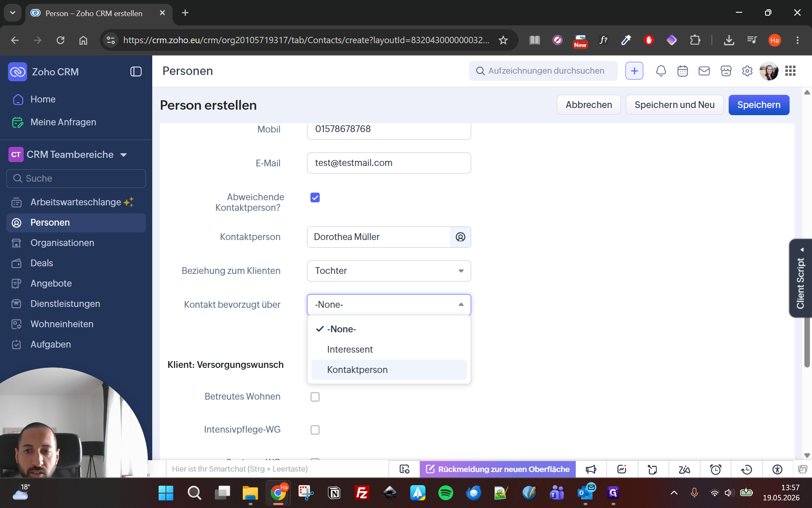Open the mail envelope icon
Viewport: 812px width, 508px height.
704,71
